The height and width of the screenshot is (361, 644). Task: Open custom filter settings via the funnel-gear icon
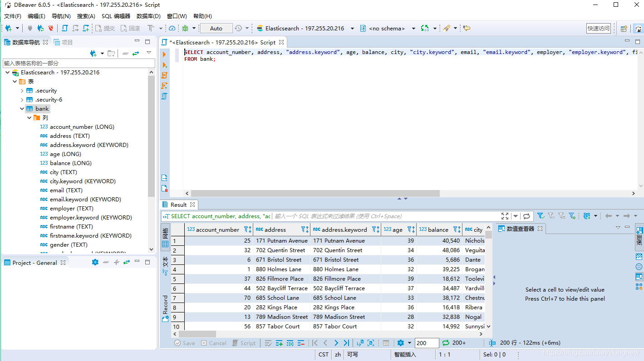click(572, 215)
